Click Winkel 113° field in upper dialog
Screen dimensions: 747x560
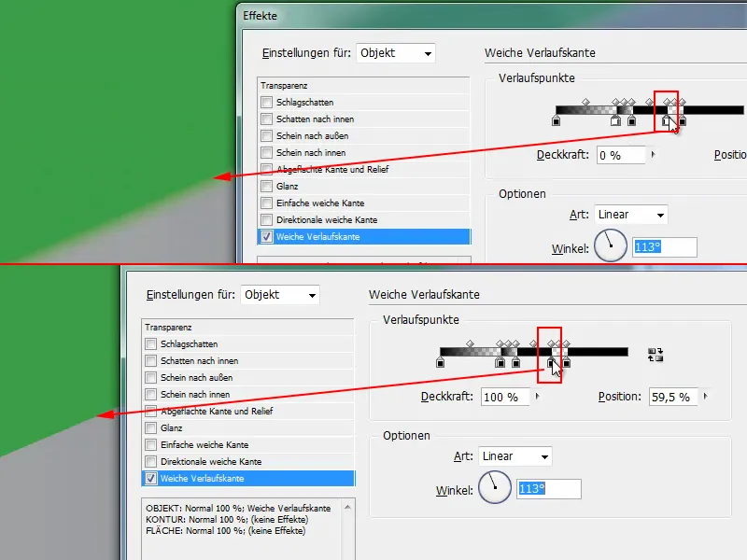tap(665, 247)
